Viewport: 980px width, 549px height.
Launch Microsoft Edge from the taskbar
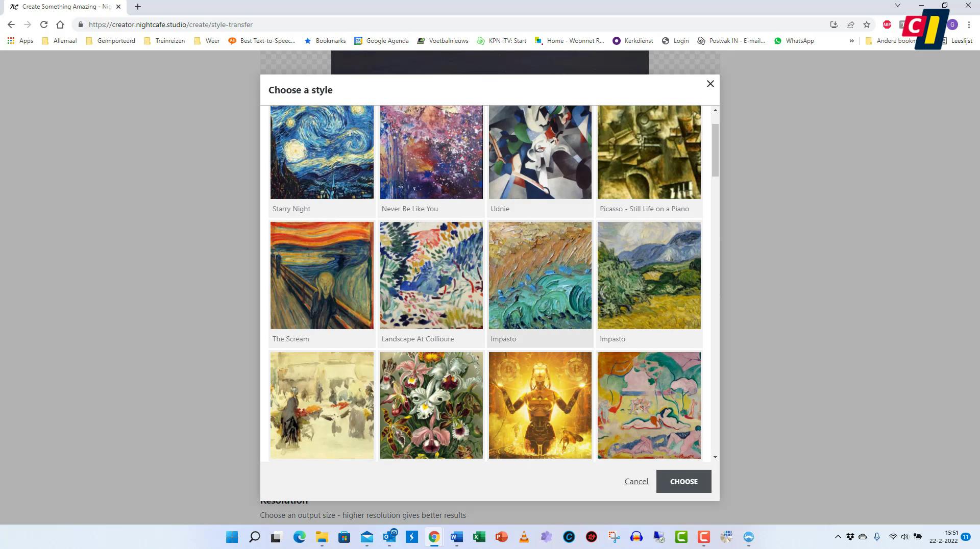pyautogui.click(x=300, y=537)
